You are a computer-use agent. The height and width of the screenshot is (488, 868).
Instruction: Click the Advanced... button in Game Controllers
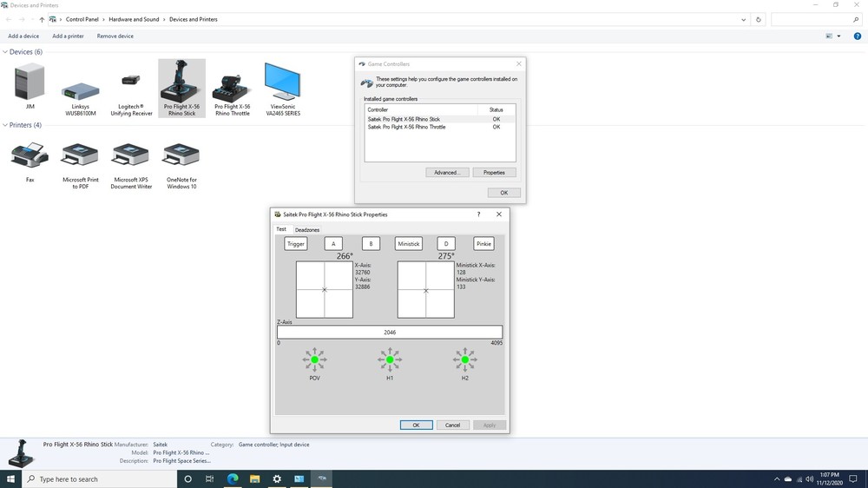click(447, 173)
